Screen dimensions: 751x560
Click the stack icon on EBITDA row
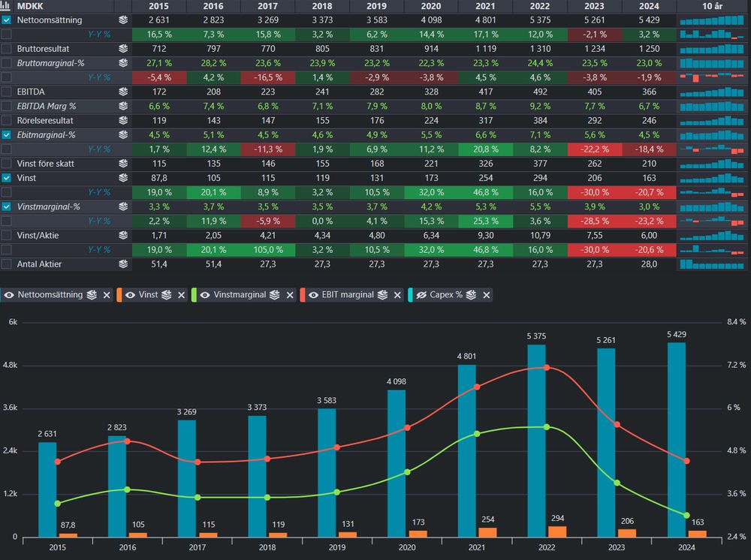coord(123,92)
